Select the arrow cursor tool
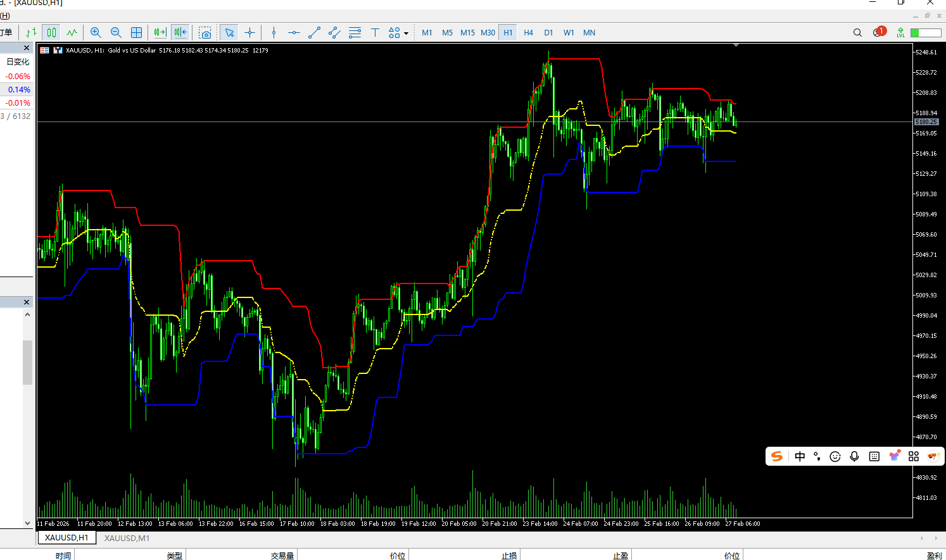The width and height of the screenshot is (946, 560). (x=229, y=32)
